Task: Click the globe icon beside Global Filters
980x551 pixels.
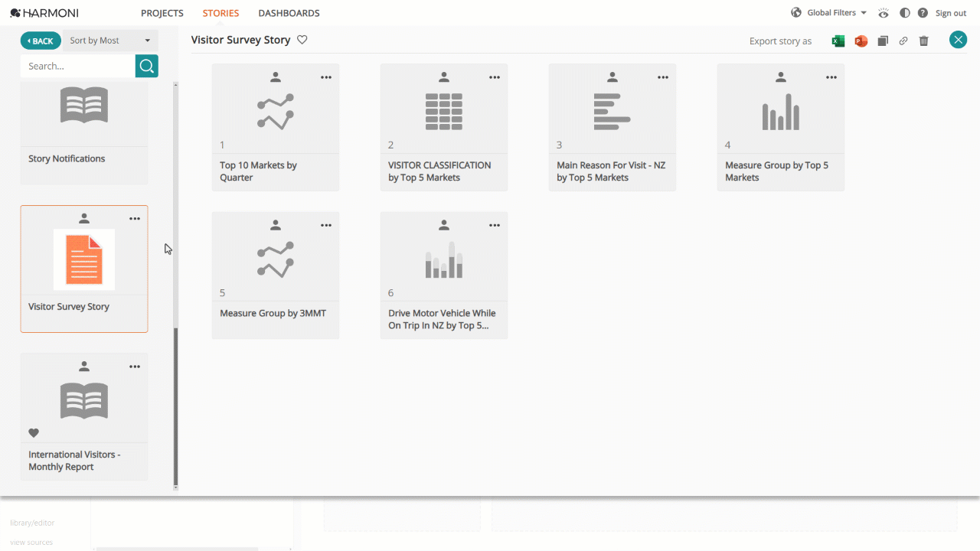Action: click(796, 13)
